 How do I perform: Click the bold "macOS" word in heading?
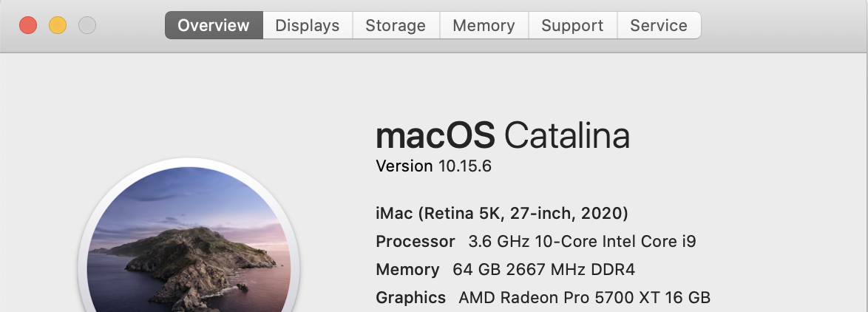435,136
